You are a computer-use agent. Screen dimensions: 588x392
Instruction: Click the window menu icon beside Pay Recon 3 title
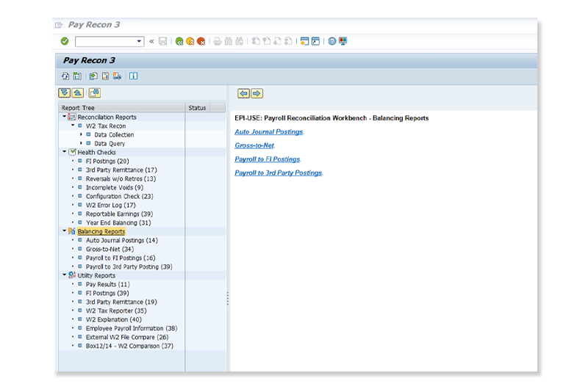[x=59, y=25]
